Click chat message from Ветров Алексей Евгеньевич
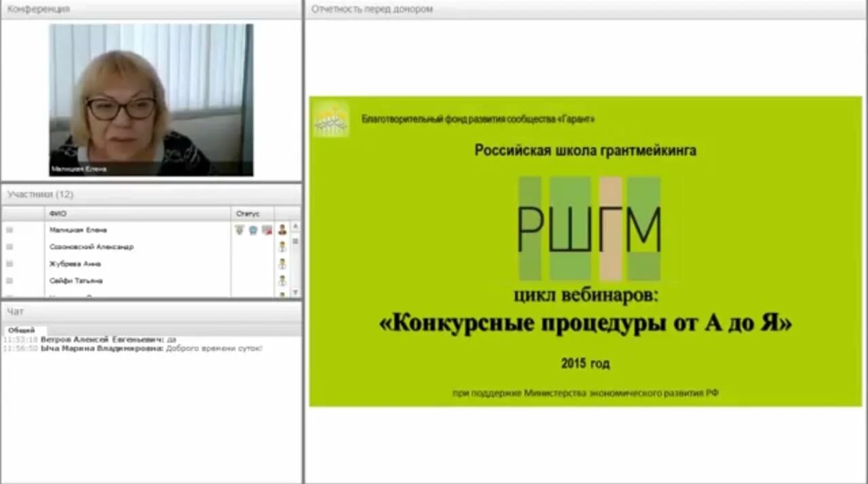Viewport: 868px width, 484px height. (90, 339)
